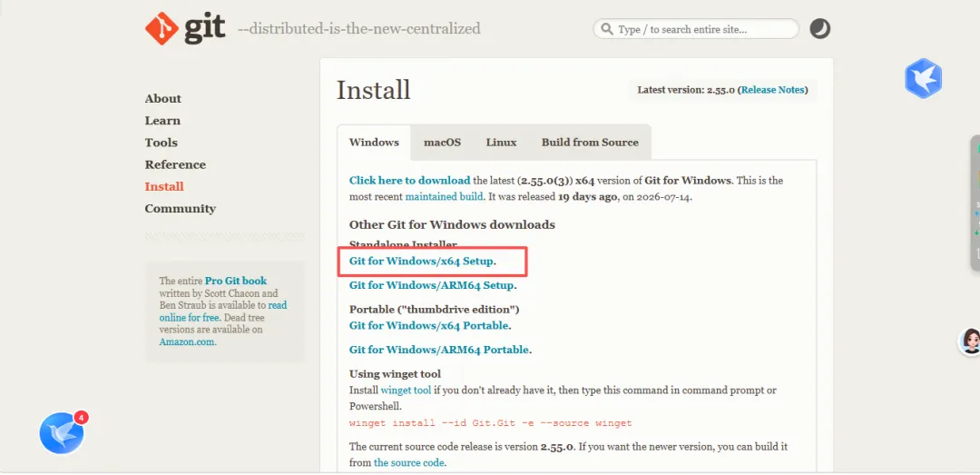The width and height of the screenshot is (980, 475).
Task: Toggle dark mode with the moon icon
Action: coord(820,29)
